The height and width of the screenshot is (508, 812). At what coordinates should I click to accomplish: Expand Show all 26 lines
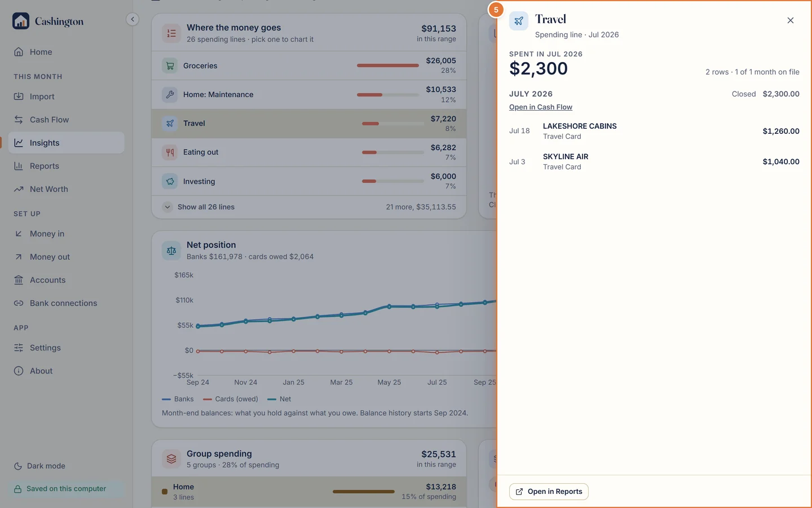[x=309, y=207]
